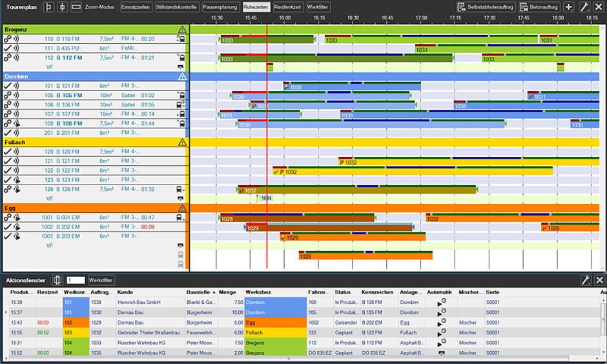This screenshot has width=607, height=364.
Task: Click the truck icon on vehicle 110 row
Action: pos(181,39)
